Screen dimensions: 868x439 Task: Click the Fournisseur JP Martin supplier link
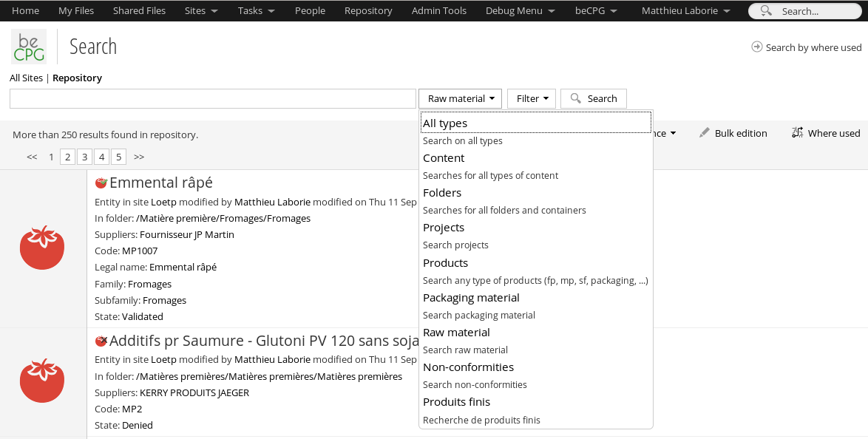pyautogui.click(x=187, y=234)
